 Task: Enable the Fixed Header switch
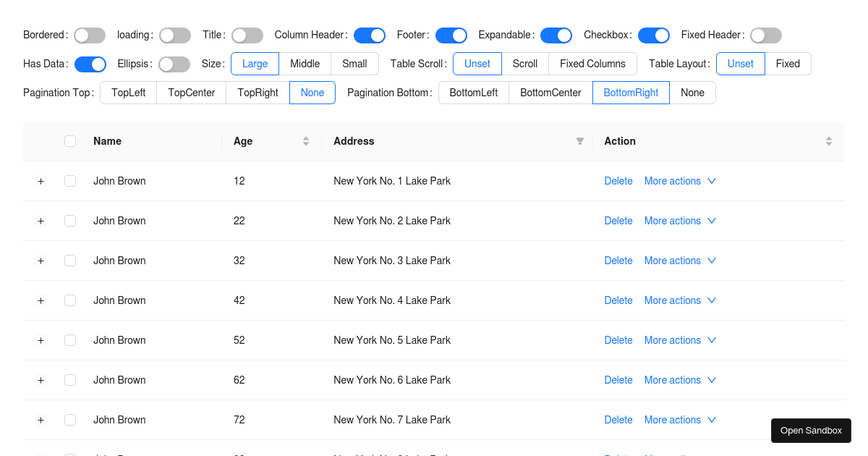766,35
